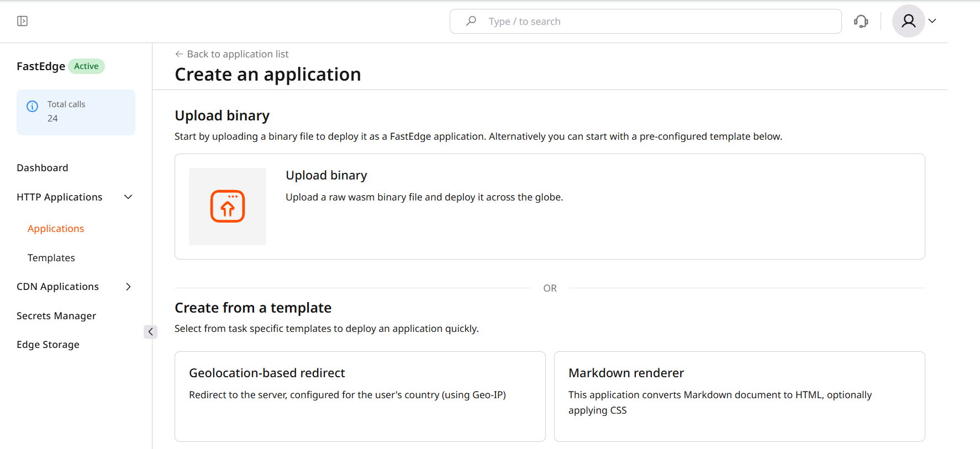Collapse sidebar with arrow handle
Screen dimensions: 980x449
[x=150, y=331]
